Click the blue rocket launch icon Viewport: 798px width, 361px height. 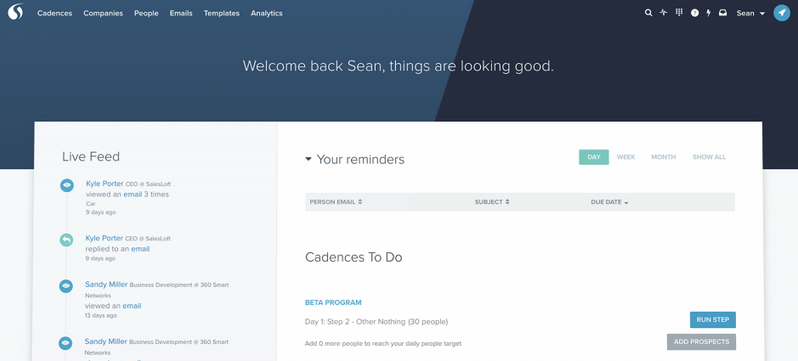782,13
